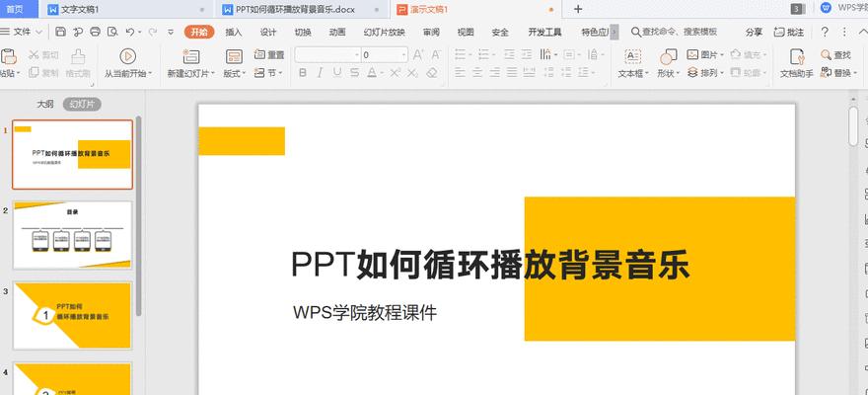Open the 设计 ribbon tab

click(268, 33)
